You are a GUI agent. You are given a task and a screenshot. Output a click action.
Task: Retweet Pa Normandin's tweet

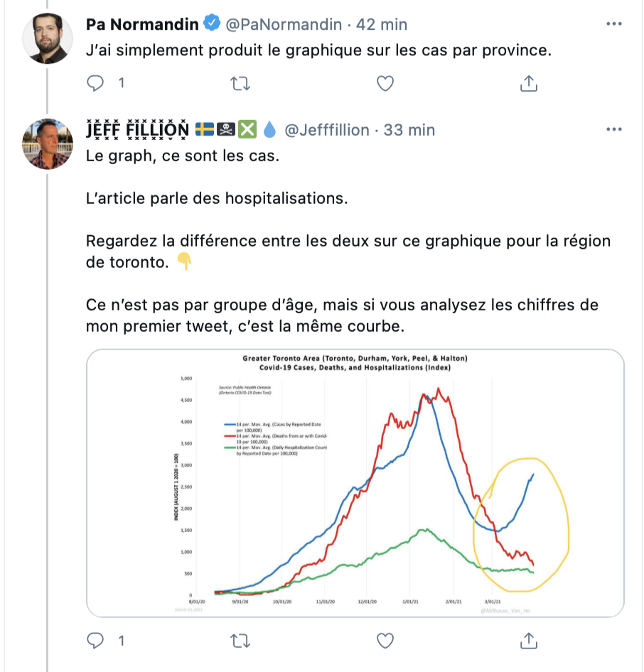pyautogui.click(x=240, y=83)
